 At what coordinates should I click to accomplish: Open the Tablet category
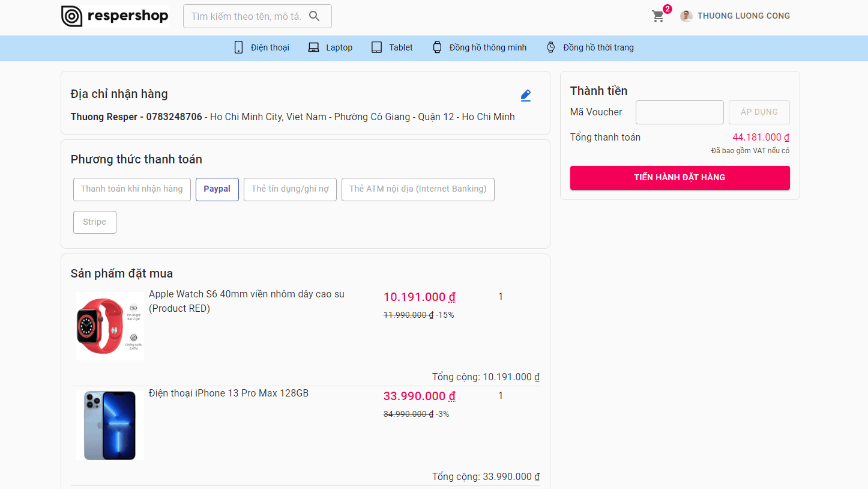coord(401,47)
